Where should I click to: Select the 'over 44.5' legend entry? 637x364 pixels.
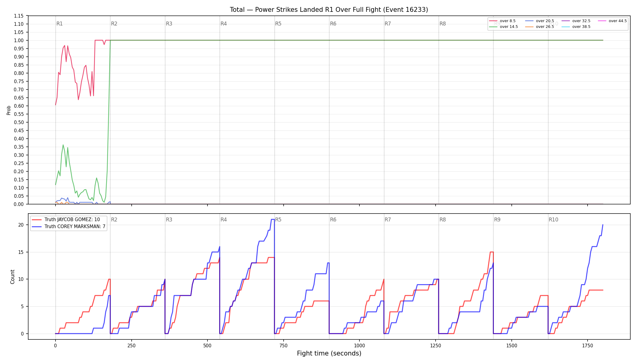coord(612,21)
